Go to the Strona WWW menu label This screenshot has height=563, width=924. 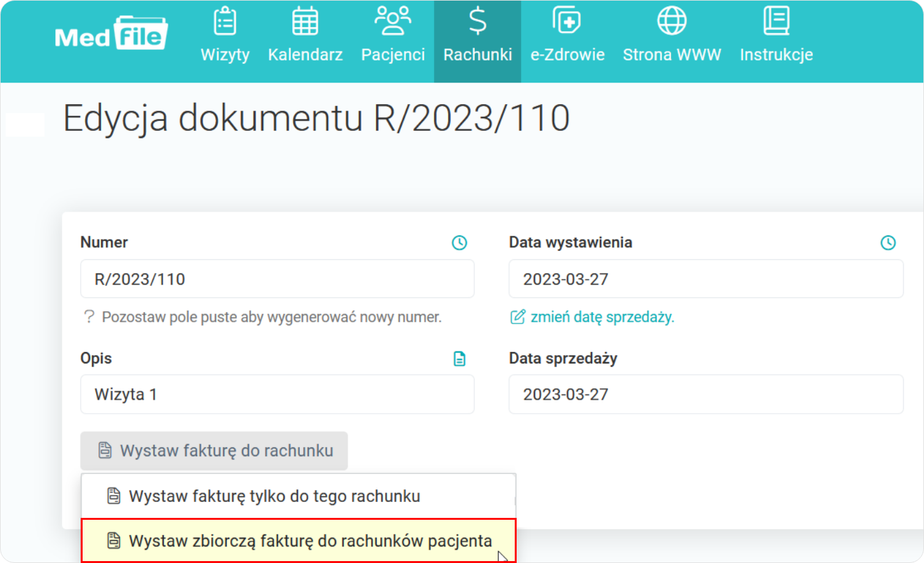pos(672,55)
